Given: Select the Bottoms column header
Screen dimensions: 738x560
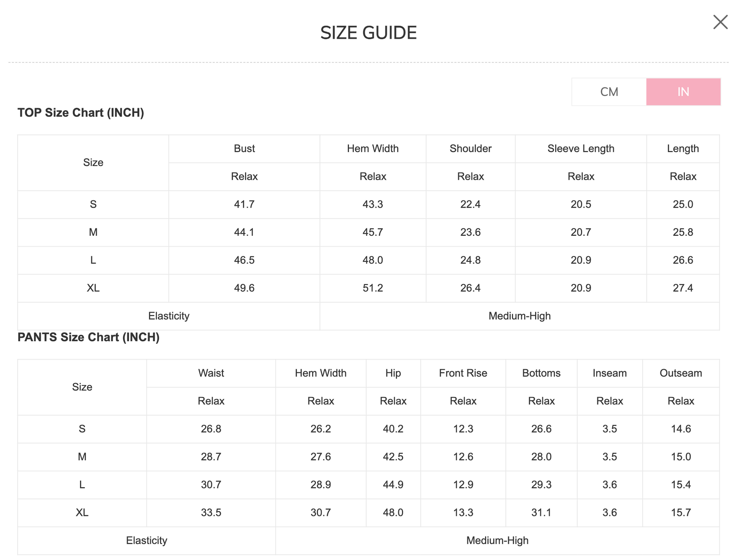Looking at the screenshot, I should (x=541, y=373).
